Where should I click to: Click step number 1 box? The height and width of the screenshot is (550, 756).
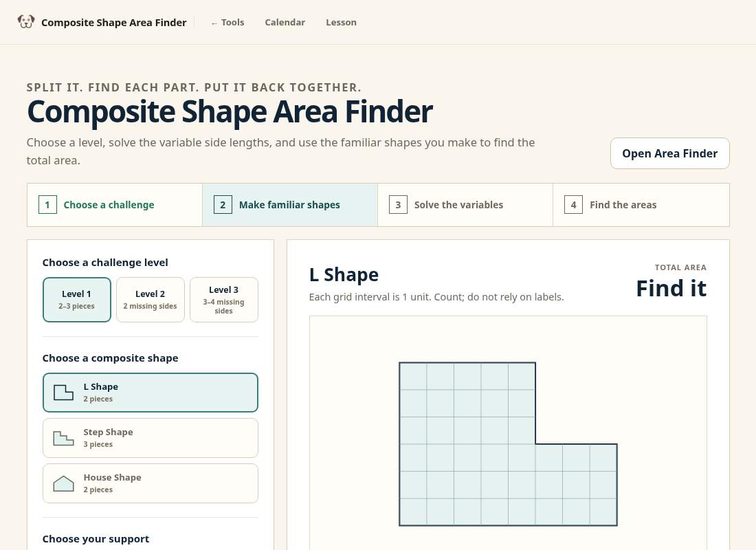tap(47, 205)
